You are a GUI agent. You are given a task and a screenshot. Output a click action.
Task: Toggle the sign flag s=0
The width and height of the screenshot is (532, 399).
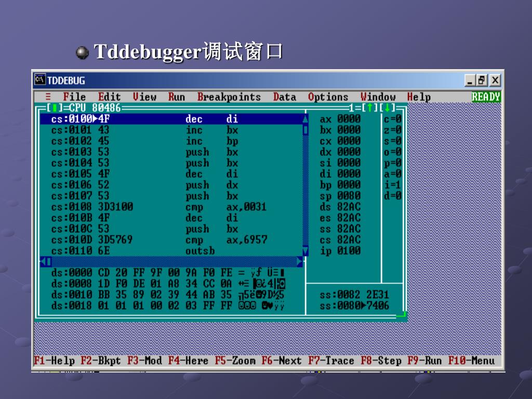click(x=393, y=141)
